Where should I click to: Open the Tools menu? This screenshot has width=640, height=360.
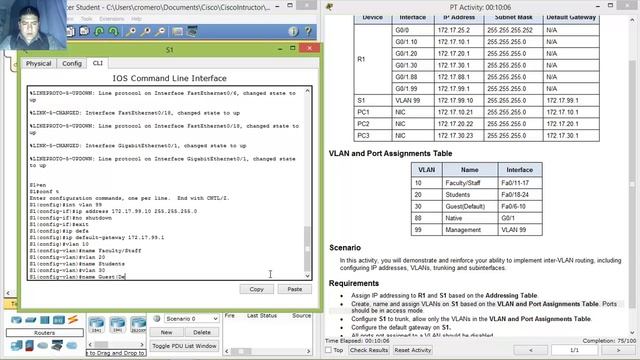(87, 19)
